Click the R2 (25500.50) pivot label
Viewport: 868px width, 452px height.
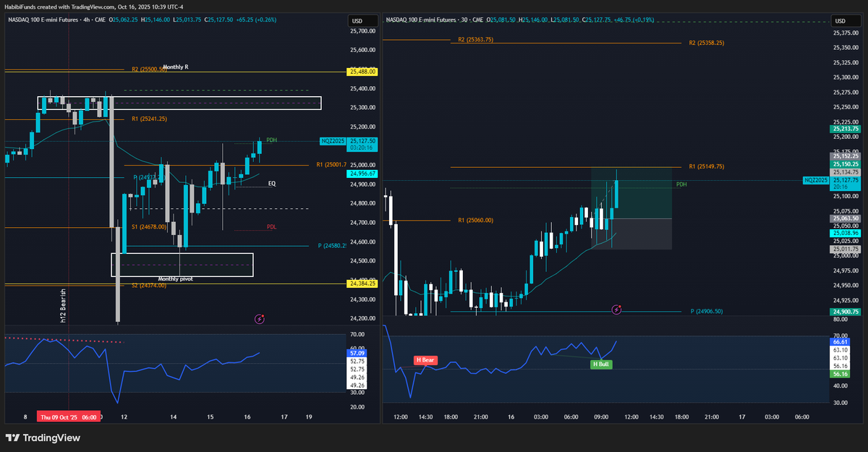click(149, 69)
